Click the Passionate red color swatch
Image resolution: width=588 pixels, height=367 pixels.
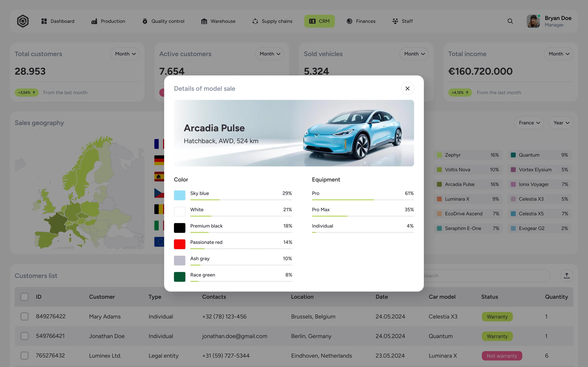180,244
